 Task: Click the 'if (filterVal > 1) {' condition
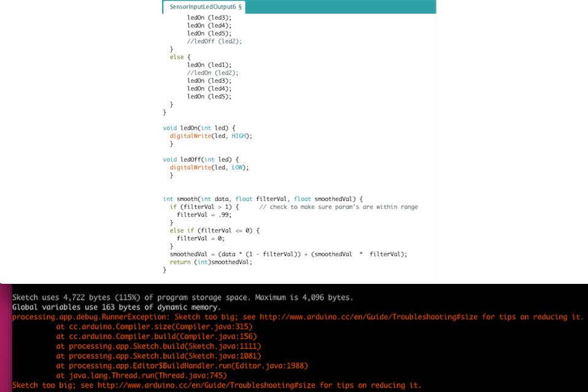point(204,207)
